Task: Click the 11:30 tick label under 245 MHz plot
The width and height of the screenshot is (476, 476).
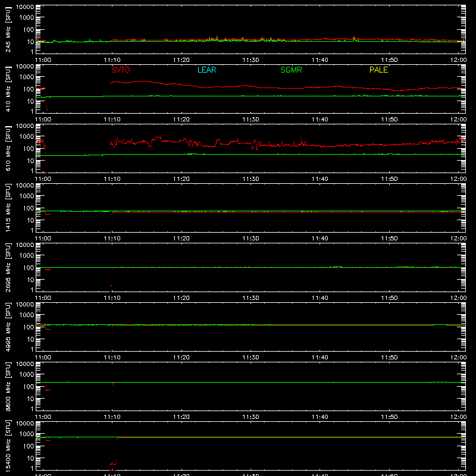Action: pyautogui.click(x=250, y=60)
